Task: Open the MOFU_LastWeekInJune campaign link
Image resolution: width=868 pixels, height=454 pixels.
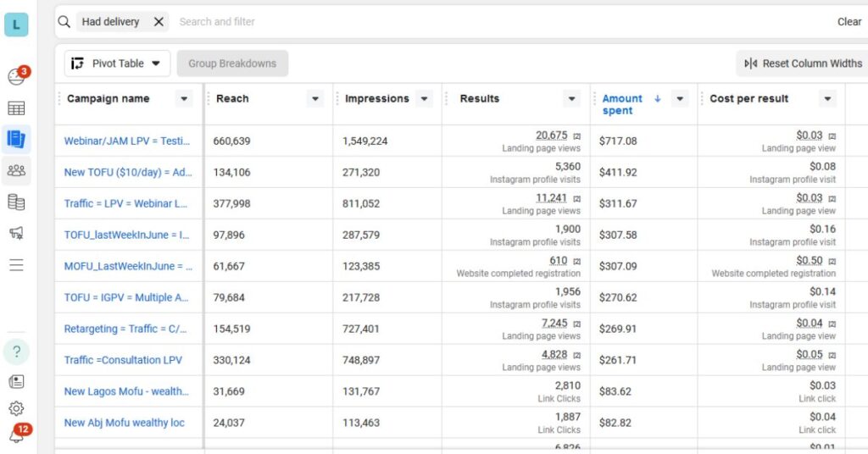Action: tap(128, 266)
